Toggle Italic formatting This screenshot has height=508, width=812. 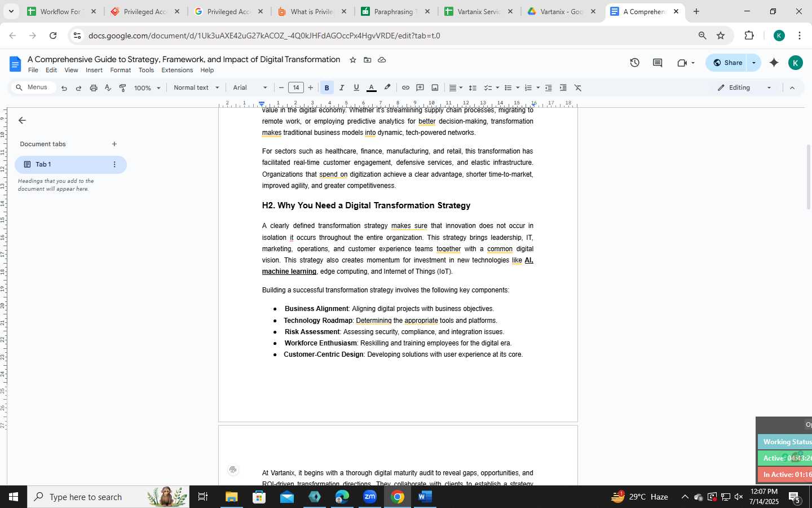pos(341,87)
